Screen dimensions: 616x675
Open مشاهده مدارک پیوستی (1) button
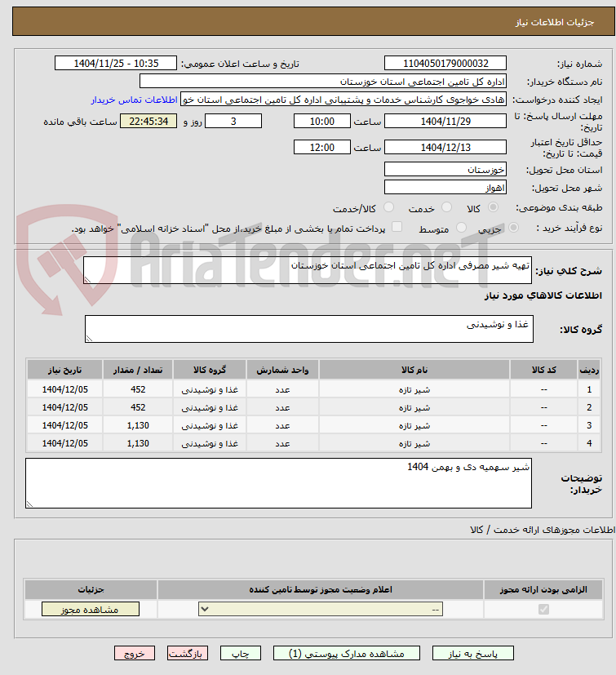(347, 654)
